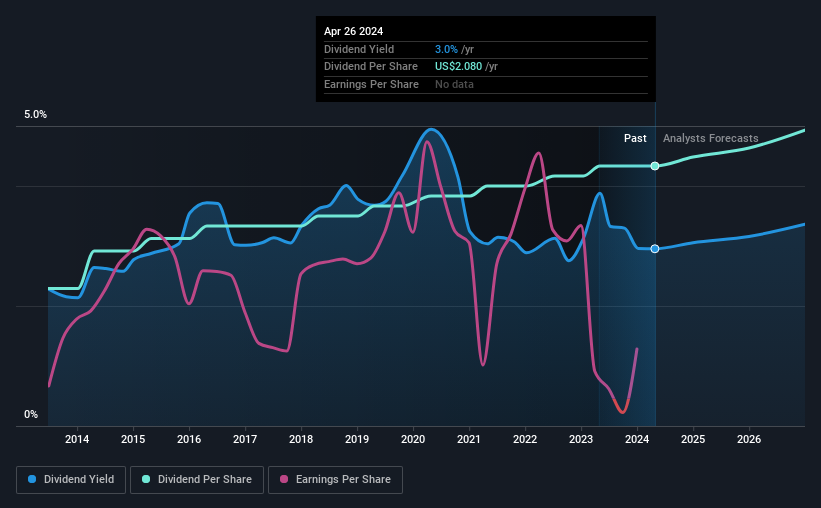Click the Past region label
Image resolution: width=821 pixels, height=508 pixels.
635,138
